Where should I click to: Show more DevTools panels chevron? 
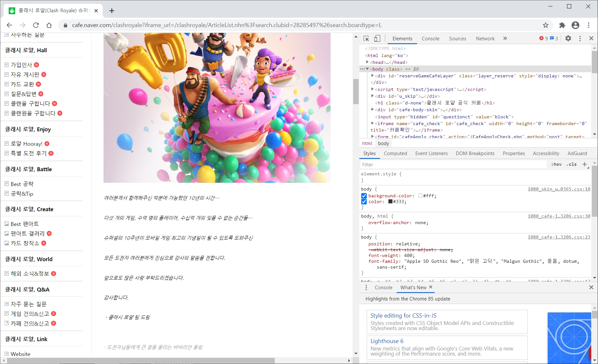(x=505, y=38)
